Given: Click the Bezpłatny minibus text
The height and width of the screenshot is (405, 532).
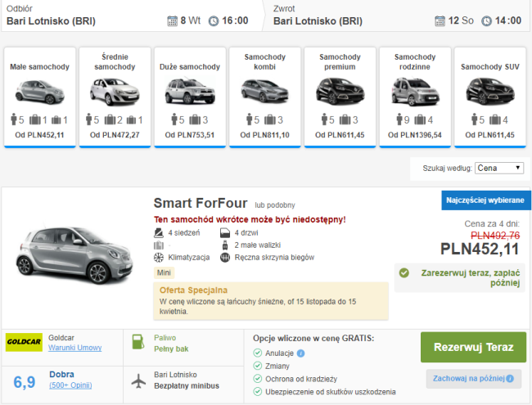Looking at the screenshot, I should [187, 386].
